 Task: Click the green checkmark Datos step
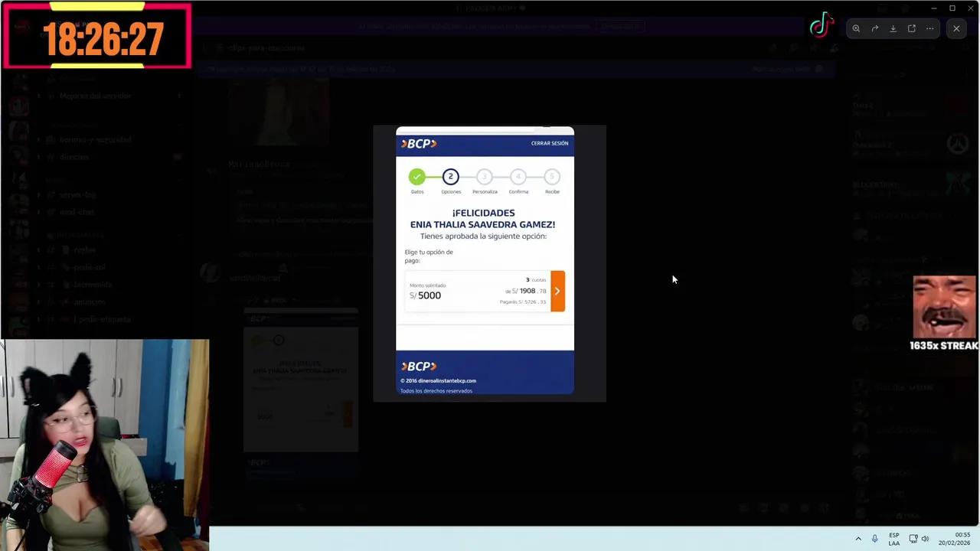(416, 177)
